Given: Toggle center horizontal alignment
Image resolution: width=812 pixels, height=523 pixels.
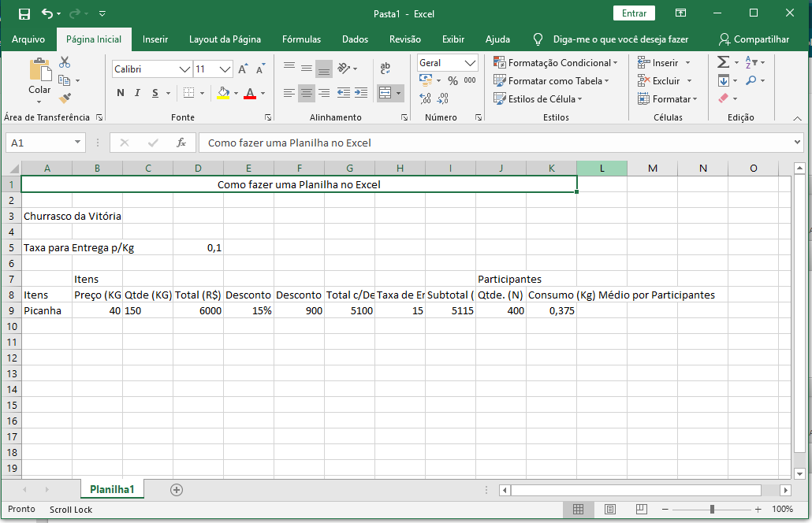Looking at the screenshot, I should tap(307, 93).
